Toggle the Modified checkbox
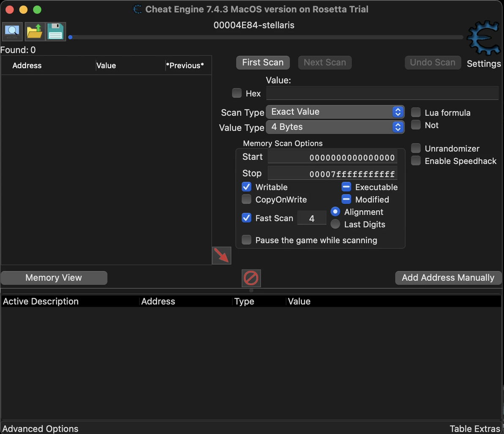 click(x=346, y=199)
